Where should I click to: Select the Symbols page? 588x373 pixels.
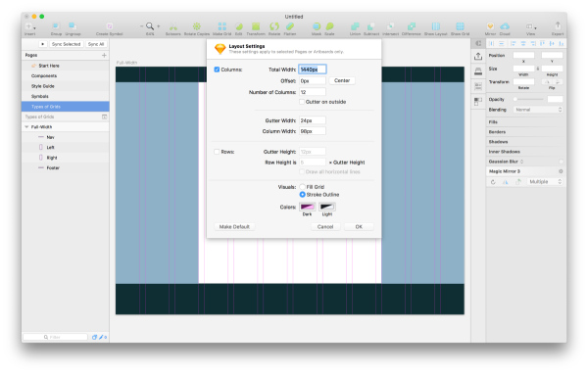[66, 96]
